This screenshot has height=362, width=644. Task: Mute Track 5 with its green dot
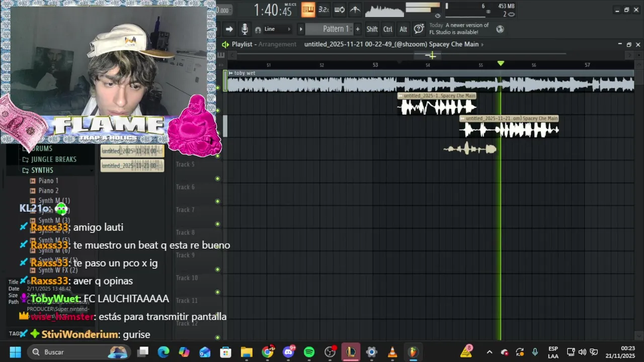pyautogui.click(x=217, y=178)
